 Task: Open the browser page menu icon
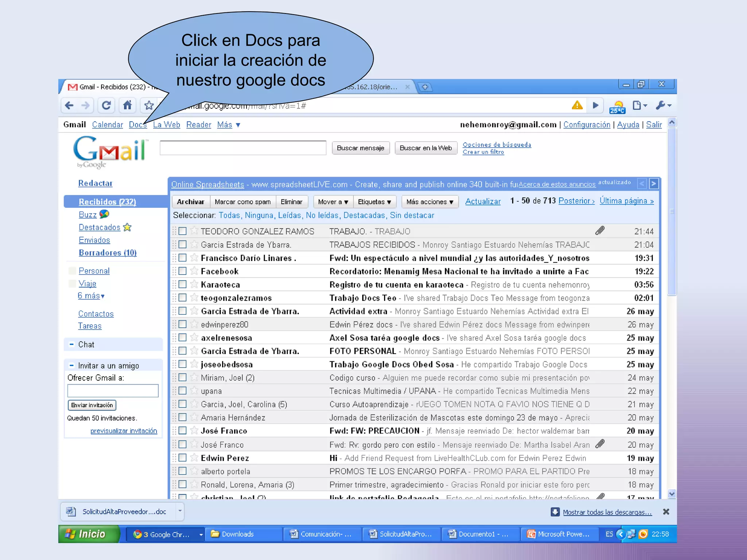640,105
